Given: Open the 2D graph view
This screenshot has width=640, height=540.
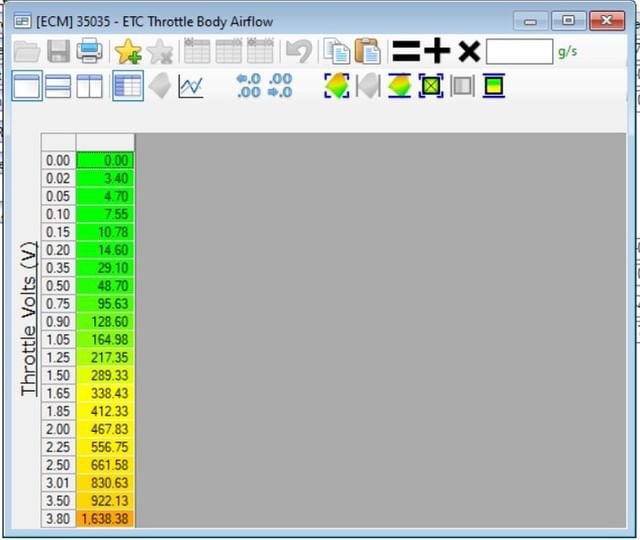Looking at the screenshot, I should (190, 86).
